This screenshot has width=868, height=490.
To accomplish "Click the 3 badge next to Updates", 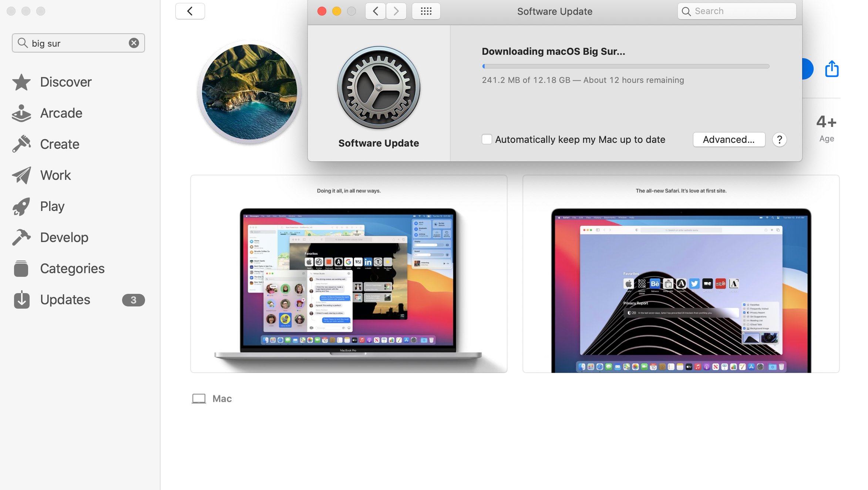I will coord(134,300).
